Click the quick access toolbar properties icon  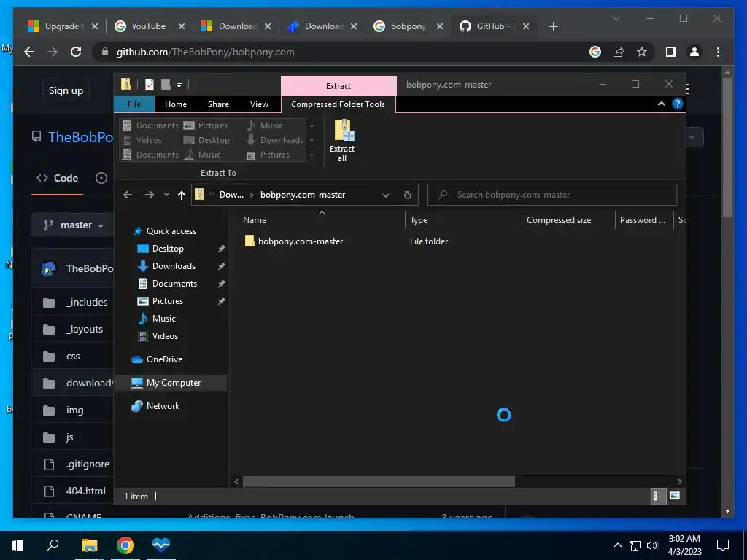pyautogui.click(x=150, y=85)
